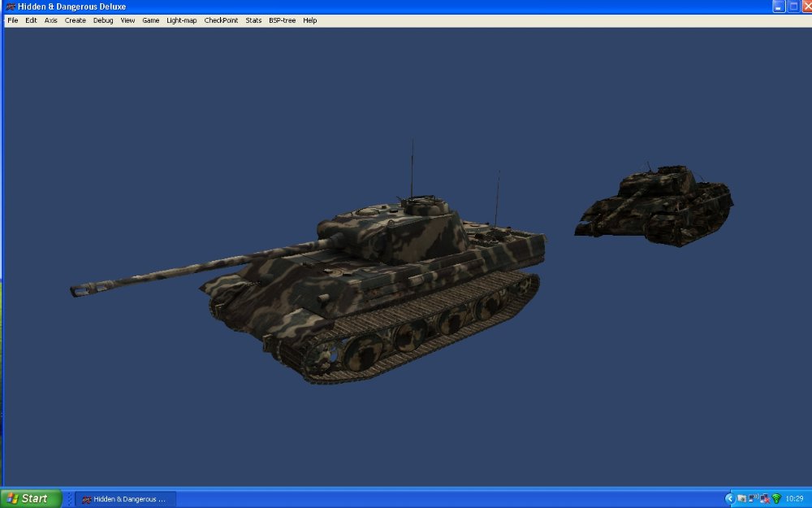Open the Light-map menu
This screenshot has width=812, height=508.
[181, 20]
